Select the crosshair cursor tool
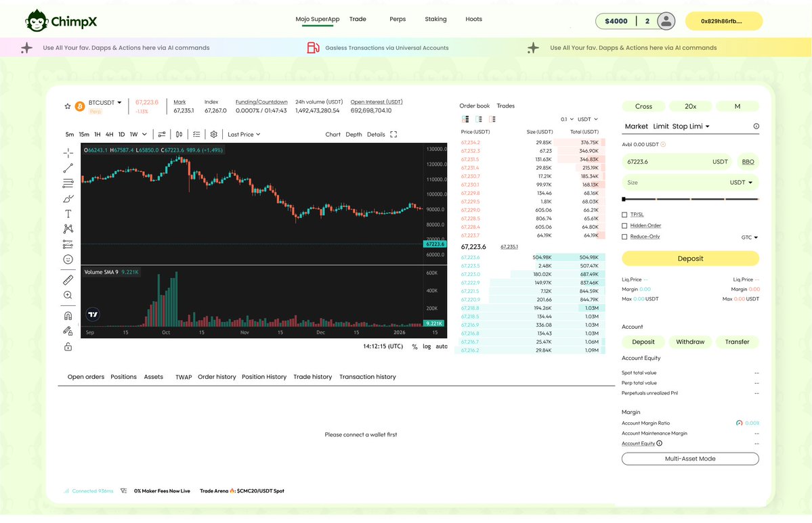The image size is (812, 523). tap(68, 153)
